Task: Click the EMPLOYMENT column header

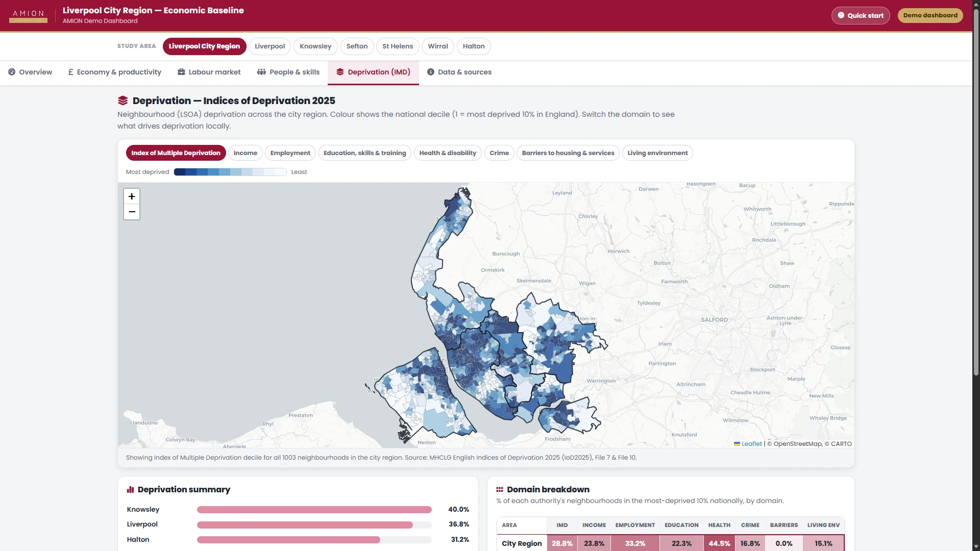Action: 635,525
